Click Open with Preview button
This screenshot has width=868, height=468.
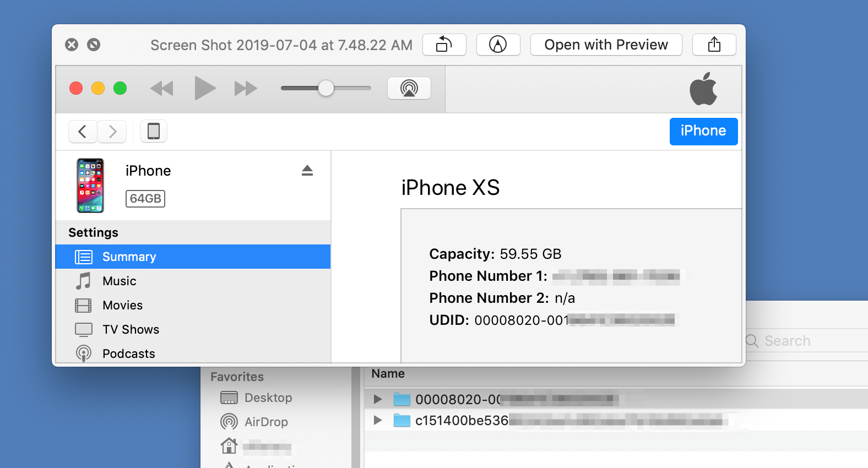pos(606,45)
